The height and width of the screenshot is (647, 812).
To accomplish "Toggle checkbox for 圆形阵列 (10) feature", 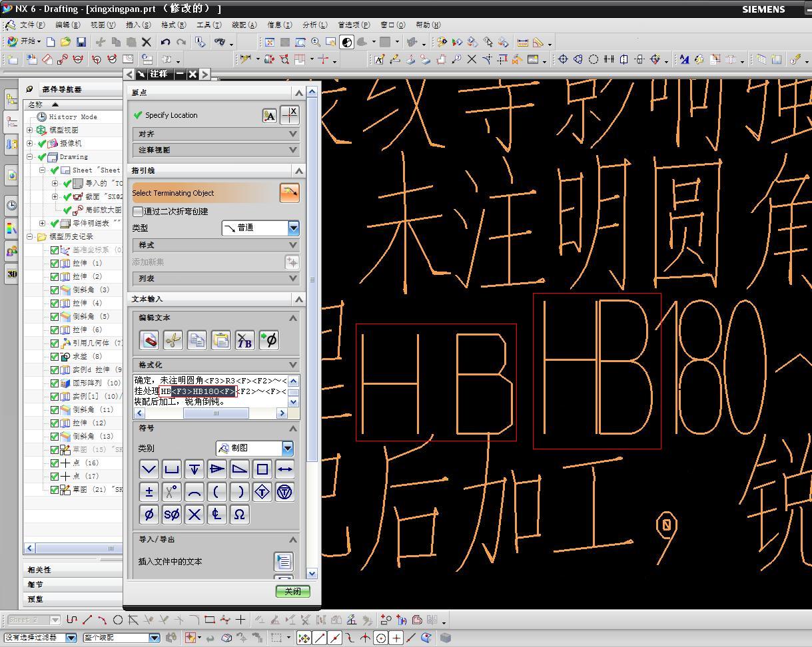I will click(x=55, y=383).
